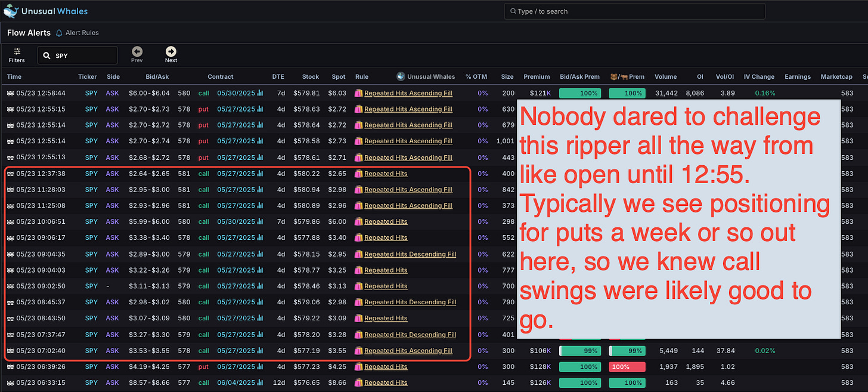Click the 100% Bid/Ask Prem bar in 12:58:44 row
The image size is (868, 392).
click(581, 93)
